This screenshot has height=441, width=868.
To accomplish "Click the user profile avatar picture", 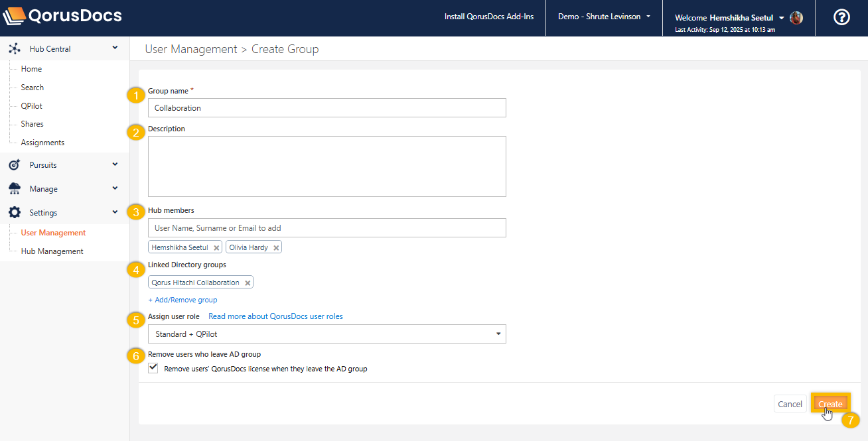I will (796, 18).
